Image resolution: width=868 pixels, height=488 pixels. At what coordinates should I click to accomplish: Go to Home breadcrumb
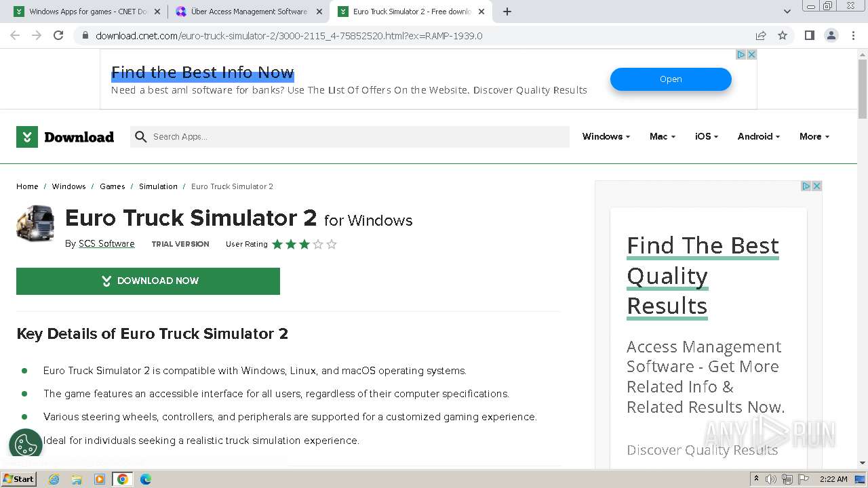click(27, 186)
